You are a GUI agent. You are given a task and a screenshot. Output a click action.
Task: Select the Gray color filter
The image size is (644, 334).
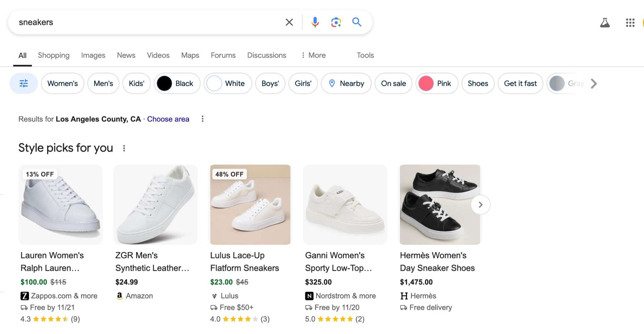[x=567, y=83]
